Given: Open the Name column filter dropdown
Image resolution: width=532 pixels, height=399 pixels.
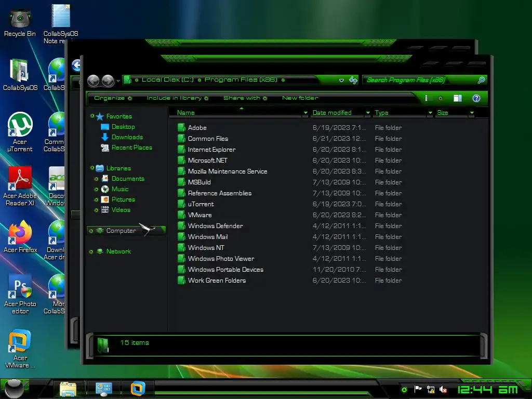Looking at the screenshot, I should click(305, 113).
